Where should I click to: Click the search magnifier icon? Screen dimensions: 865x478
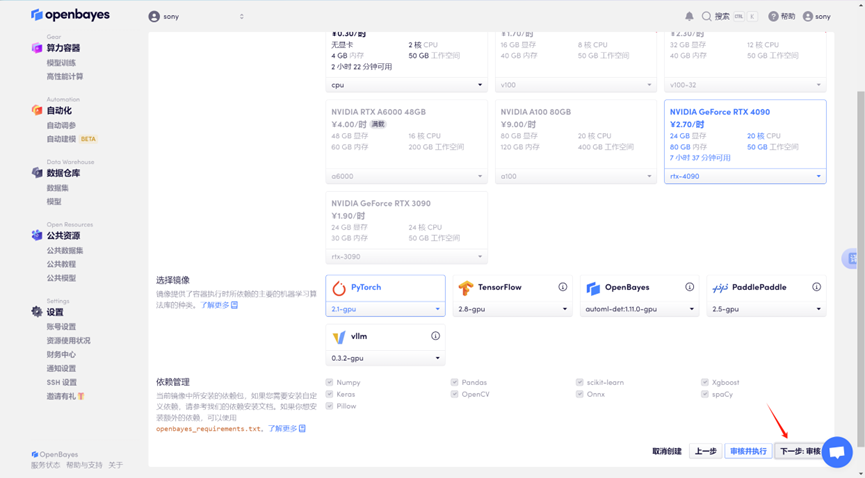tap(706, 17)
